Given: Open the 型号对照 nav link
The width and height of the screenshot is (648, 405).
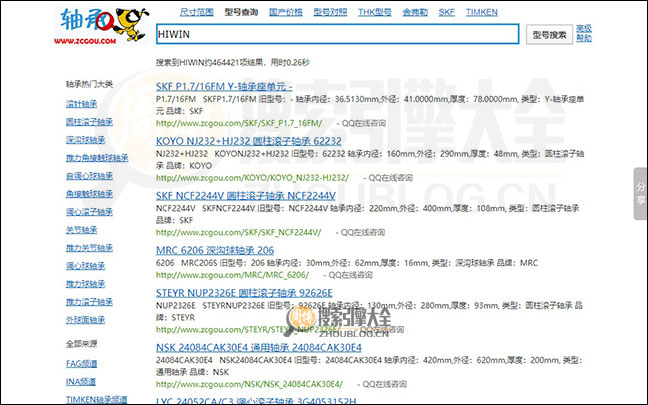Looking at the screenshot, I should click(330, 12).
